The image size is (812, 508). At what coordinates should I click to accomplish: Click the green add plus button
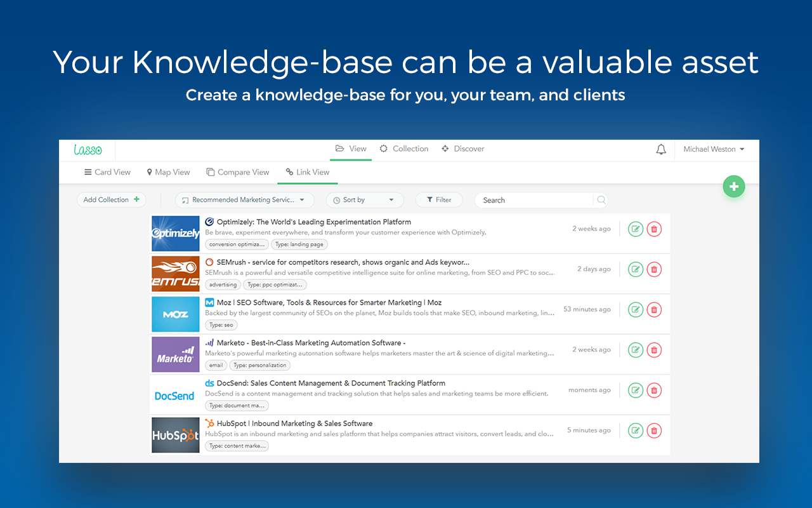point(734,186)
